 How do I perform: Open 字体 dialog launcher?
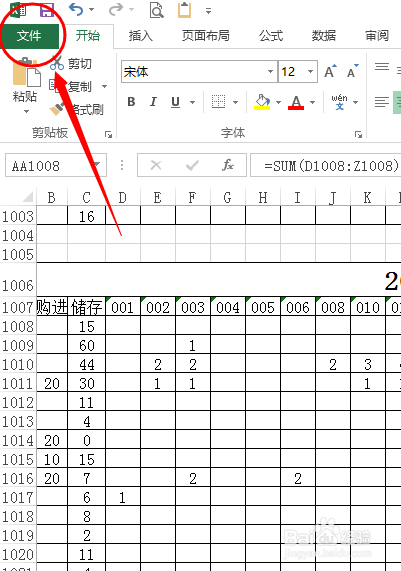point(358,134)
